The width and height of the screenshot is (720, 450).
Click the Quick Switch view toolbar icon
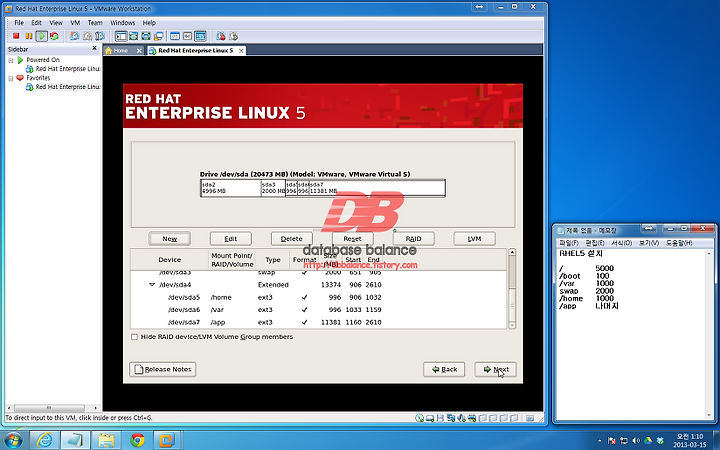134,36
